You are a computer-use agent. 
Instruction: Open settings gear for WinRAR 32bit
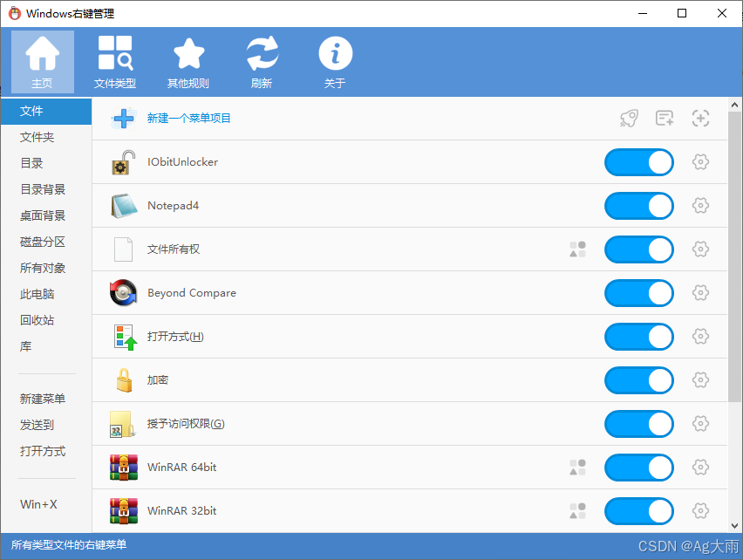700,511
